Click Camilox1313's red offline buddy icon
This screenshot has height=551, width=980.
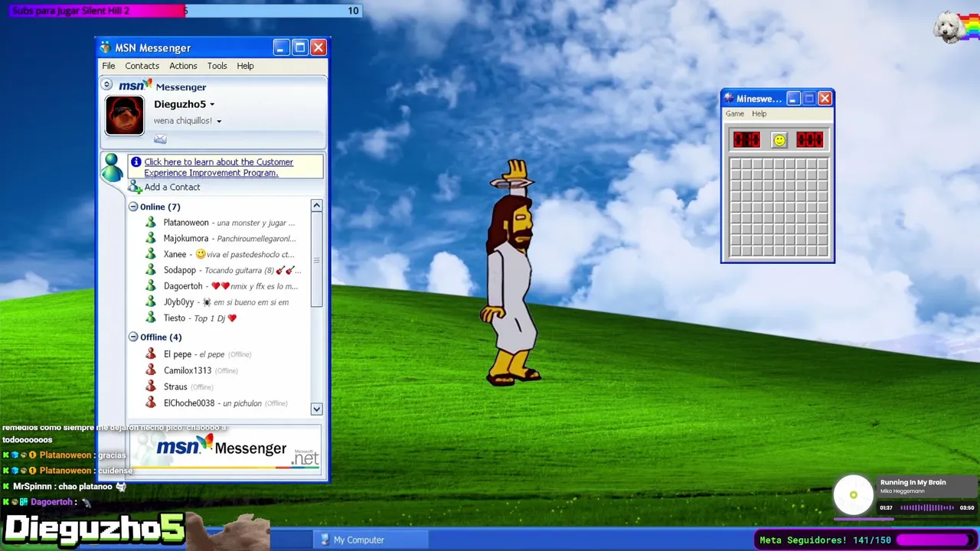(x=151, y=370)
